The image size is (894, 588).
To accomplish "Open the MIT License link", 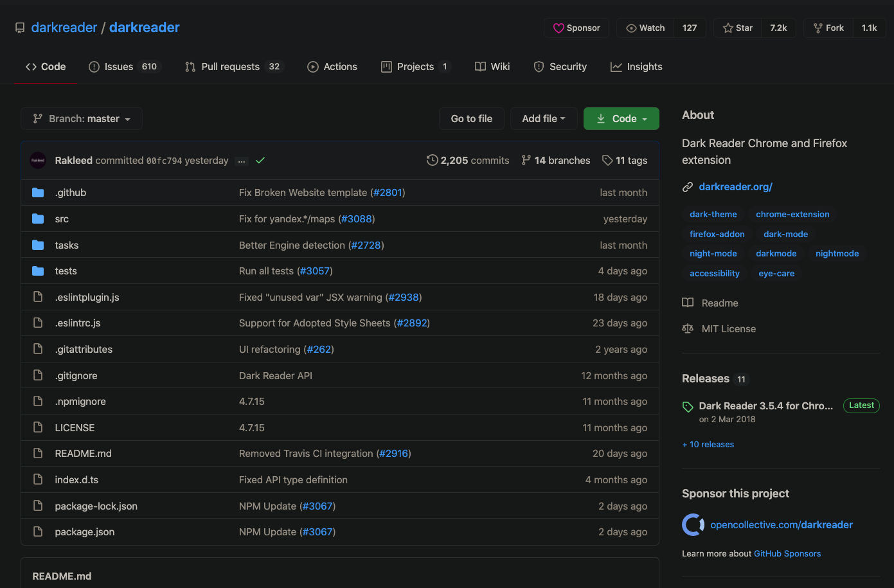I will 719,329.
